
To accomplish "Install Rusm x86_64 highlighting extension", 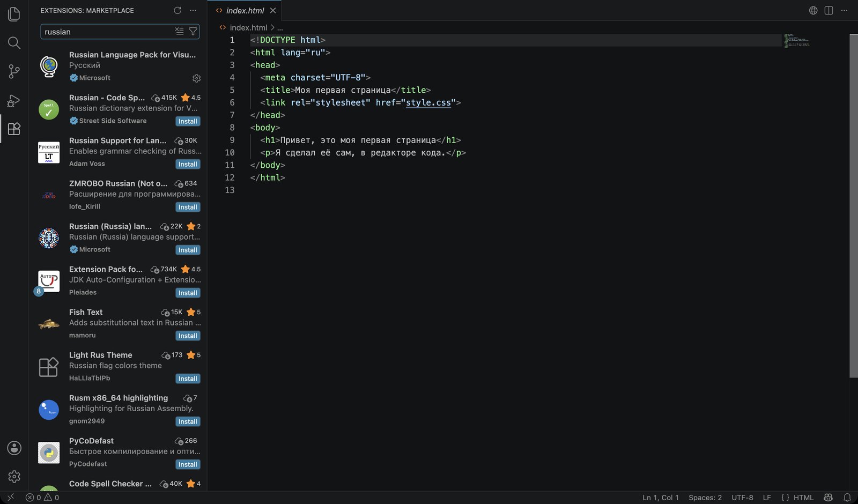I will 188,421.
